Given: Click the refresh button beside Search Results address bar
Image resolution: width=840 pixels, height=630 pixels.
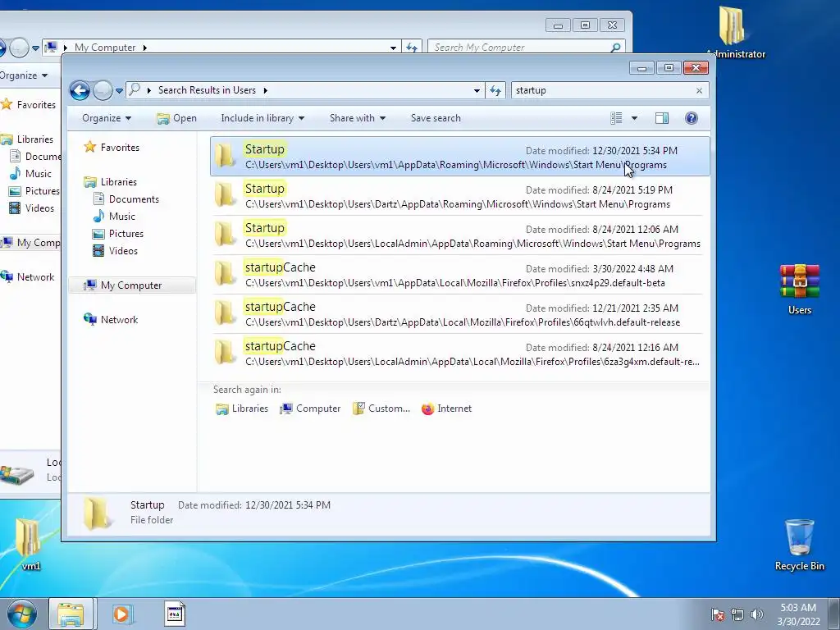Looking at the screenshot, I should click(495, 90).
